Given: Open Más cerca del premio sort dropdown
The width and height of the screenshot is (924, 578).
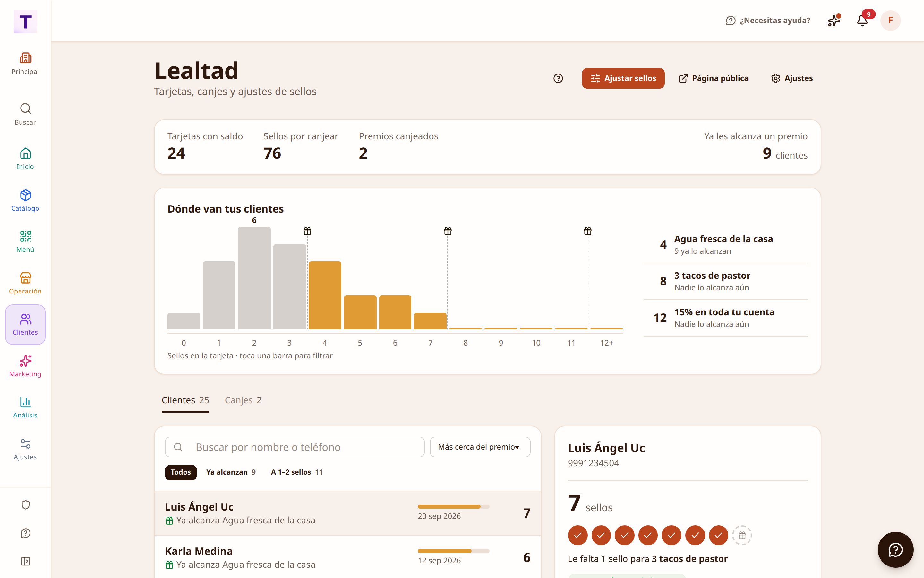Looking at the screenshot, I should pos(480,447).
